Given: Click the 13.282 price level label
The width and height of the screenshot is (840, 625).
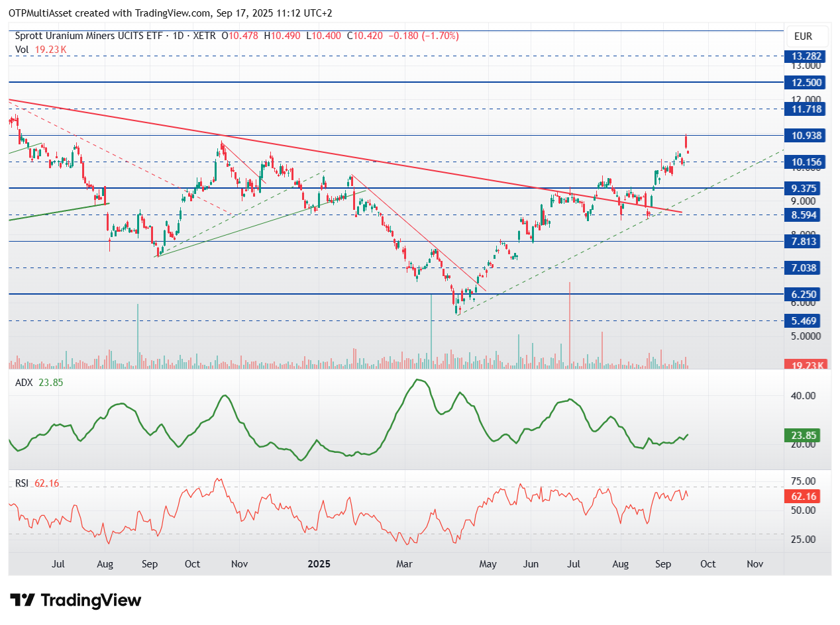Looking at the screenshot, I should pyautogui.click(x=806, y=56).
